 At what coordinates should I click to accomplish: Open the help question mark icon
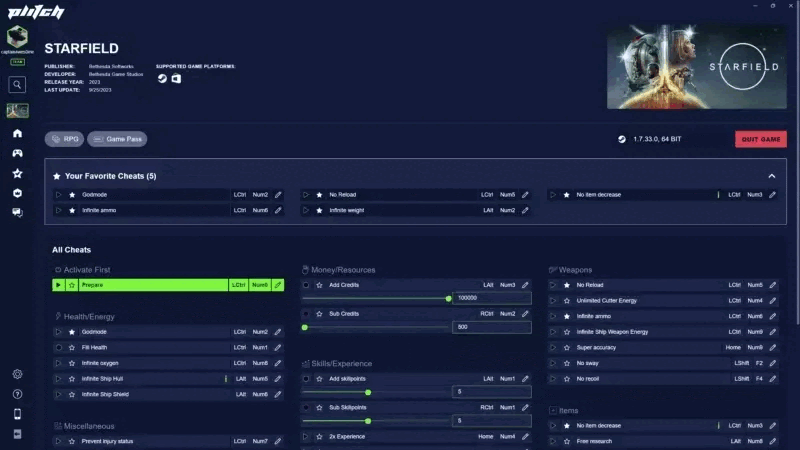[x=17, y=394]
